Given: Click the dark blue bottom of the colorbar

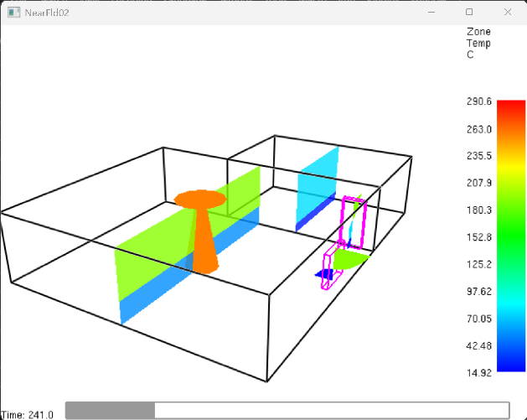Looking at the screenshot, I should tap(510, 360).
